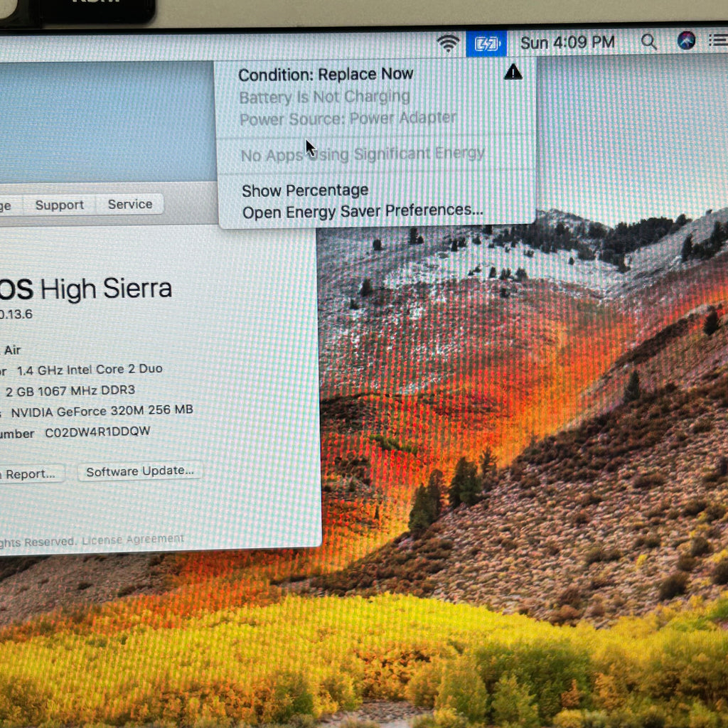The height and width of the screenshot is (728, 728).
Task: Launch Siri from the menu bar
Action: (686, 41)
